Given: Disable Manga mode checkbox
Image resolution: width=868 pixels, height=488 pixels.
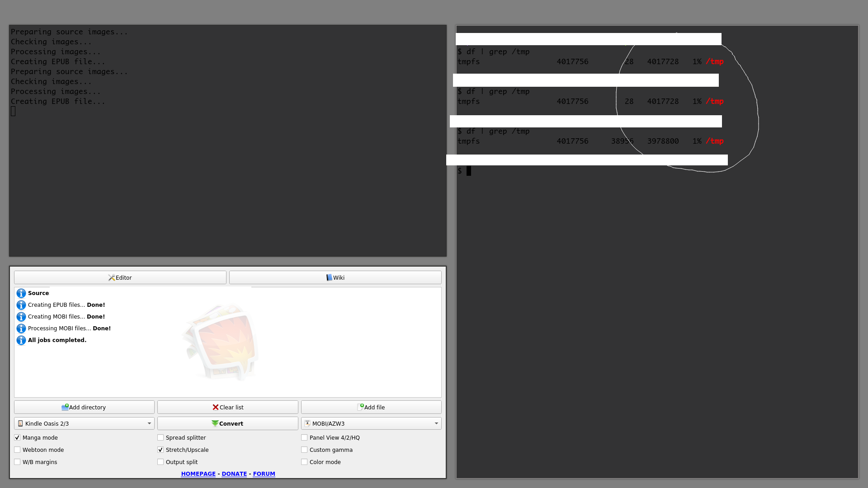Looking at the screenshot, I should coord(17,437).
